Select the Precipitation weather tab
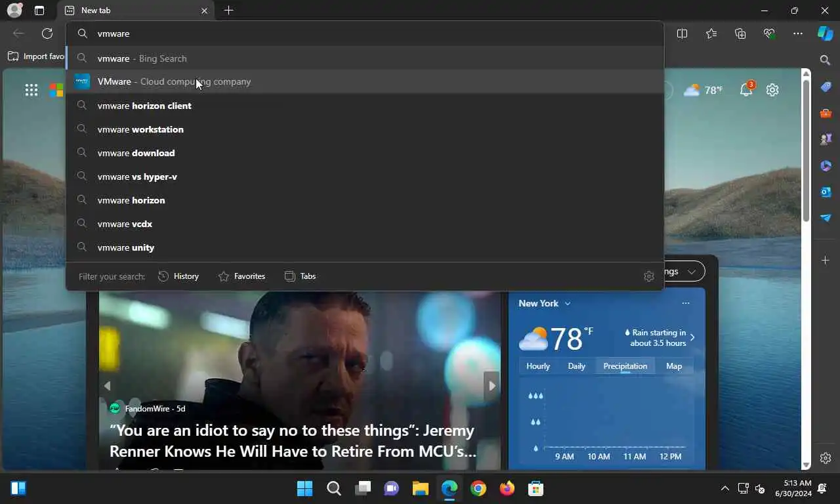Image resolution: width=840 pixels, height=504 pixels. (625, 366)
